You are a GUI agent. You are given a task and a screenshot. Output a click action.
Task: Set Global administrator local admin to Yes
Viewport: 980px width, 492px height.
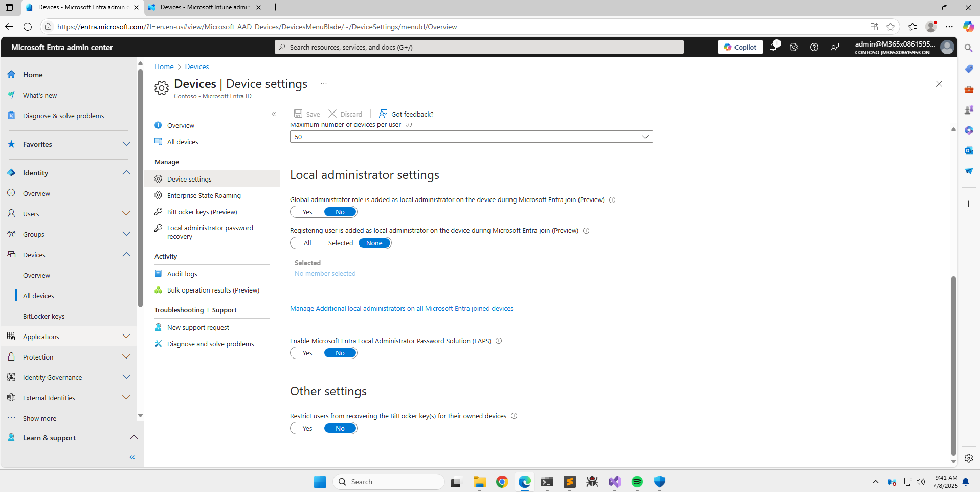[307, 212]
